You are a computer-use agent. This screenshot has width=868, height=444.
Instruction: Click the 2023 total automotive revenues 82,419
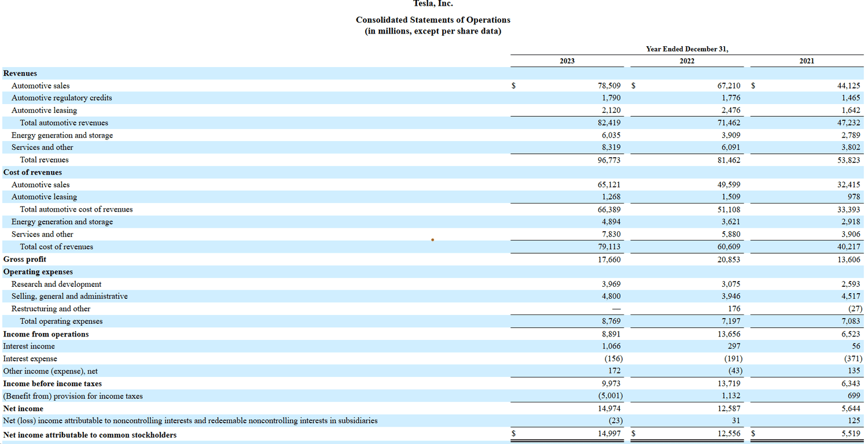(x=609, y=123)
